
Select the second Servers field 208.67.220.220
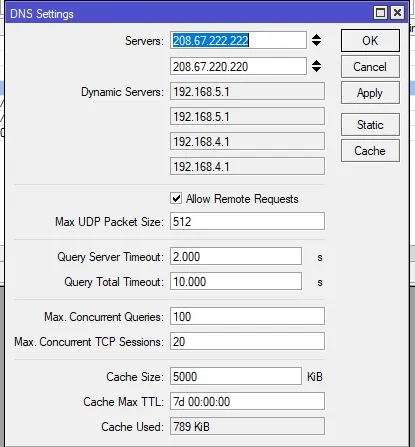[x=238, y=66]
